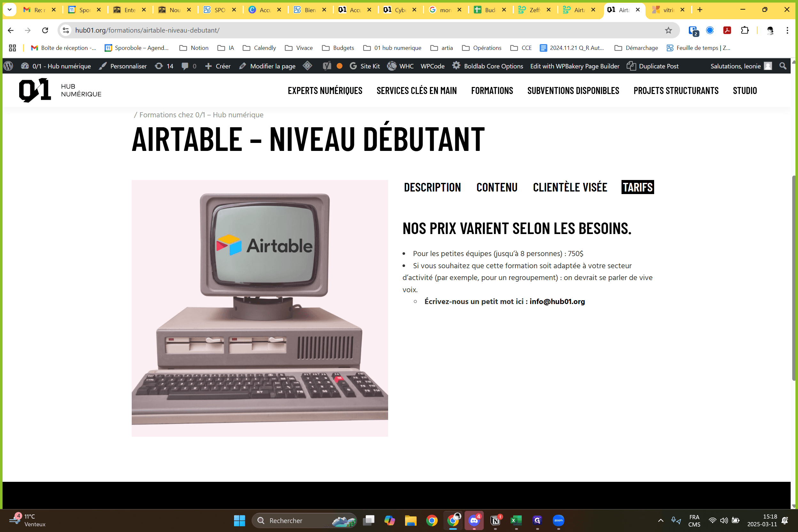The width and height of the screenshot is (798, 532).
Task: Open the Yoast SEO icon in admin bar
Action: pyautogui.click(x=326, y=66)
